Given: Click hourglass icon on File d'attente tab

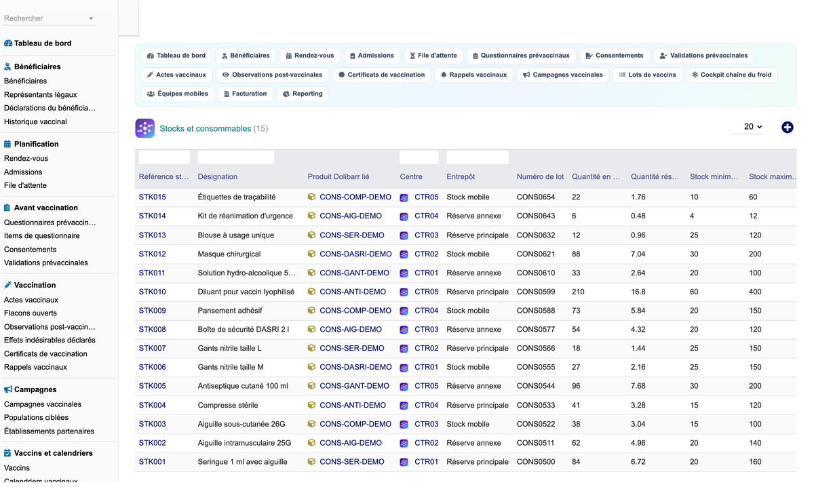Looking at the screenshot, I should pos(412,56).
